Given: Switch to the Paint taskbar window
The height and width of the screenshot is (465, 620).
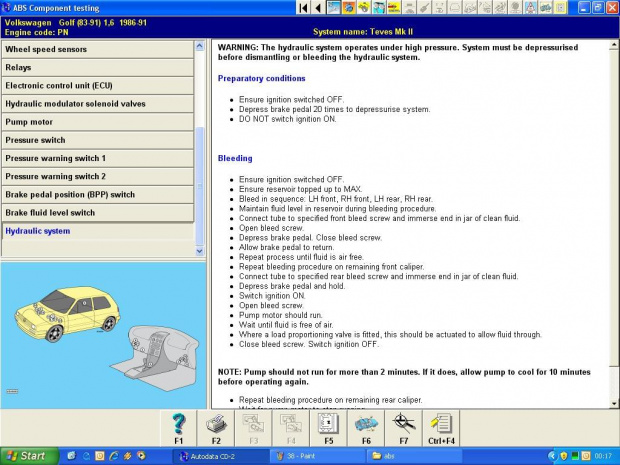Looking at the screenshot, I should [310, 456].
